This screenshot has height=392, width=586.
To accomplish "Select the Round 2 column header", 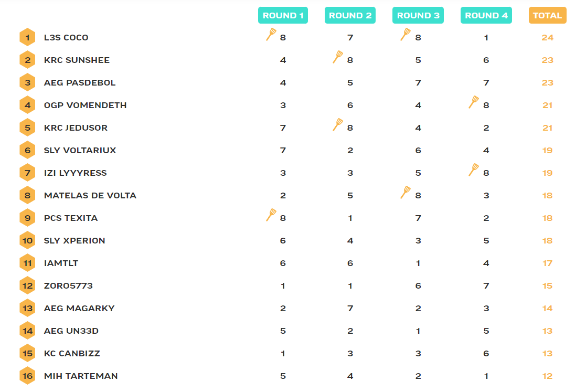I will point(350,15).
